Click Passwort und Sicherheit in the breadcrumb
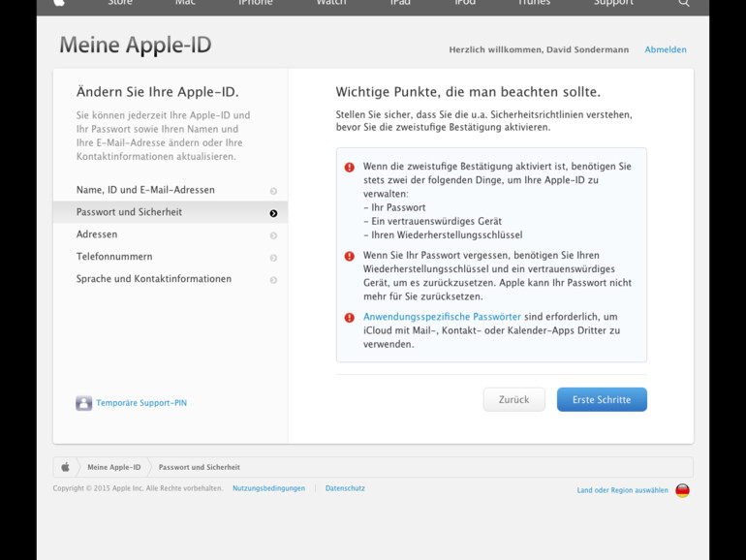Screen dimensions: 746x560 pyautogui.click(x=200, y=467)
